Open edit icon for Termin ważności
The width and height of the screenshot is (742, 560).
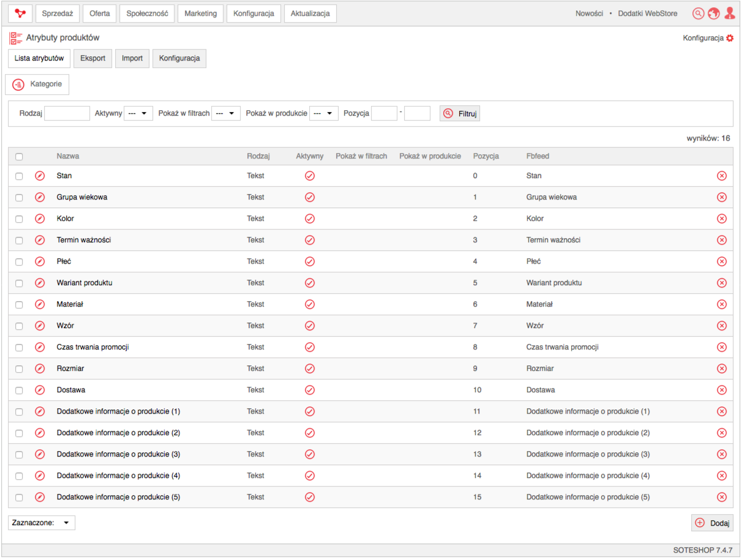[x=40, y=240]
